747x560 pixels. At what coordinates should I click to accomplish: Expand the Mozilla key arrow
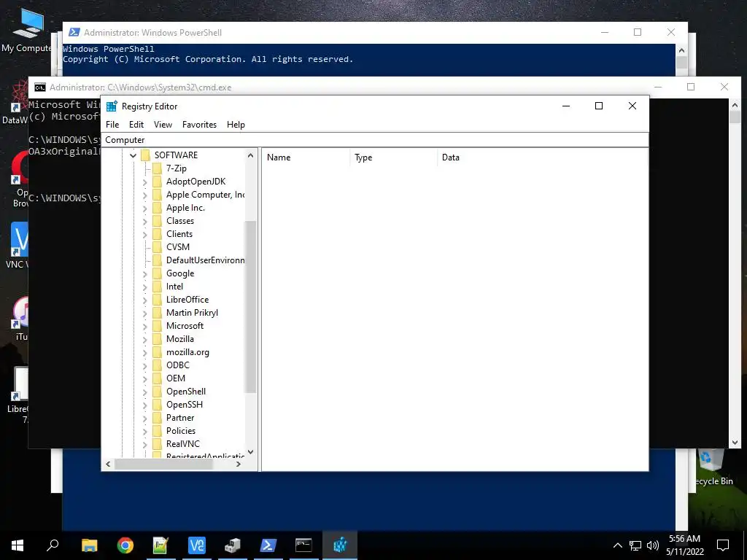tap(145, 340)
